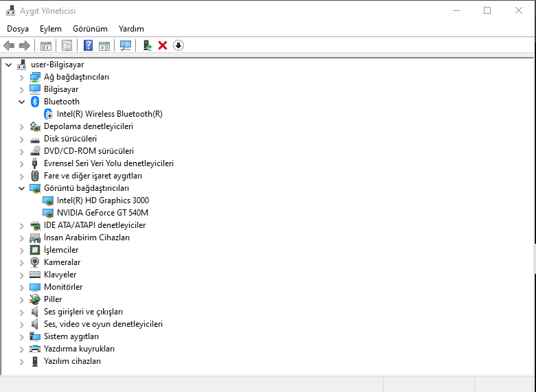Viewport: 536px width, 392px height.
Task: Select the Kameralar label
Action: click(62, 262)
